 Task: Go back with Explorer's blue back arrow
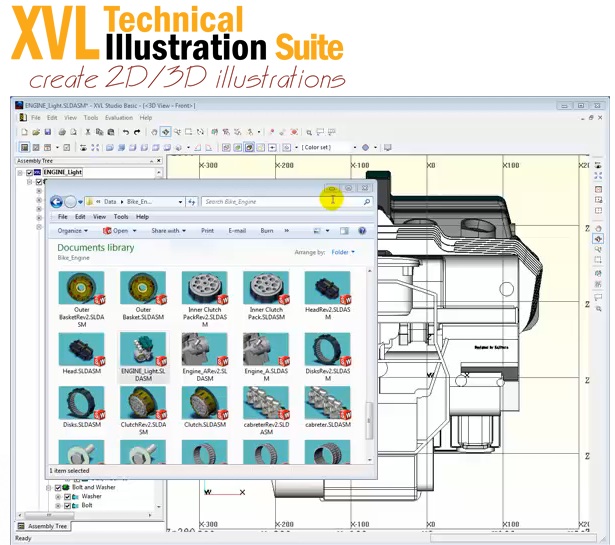(56, 202)
